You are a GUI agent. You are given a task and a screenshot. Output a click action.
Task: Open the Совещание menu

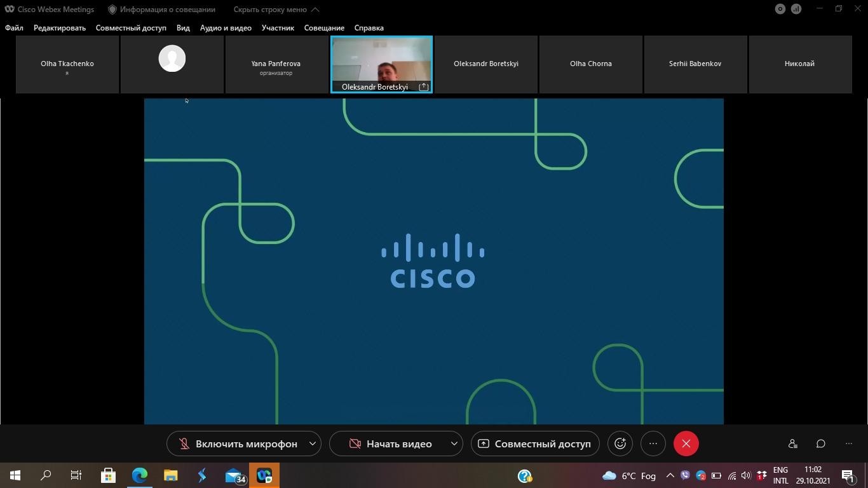coord(324,28)
